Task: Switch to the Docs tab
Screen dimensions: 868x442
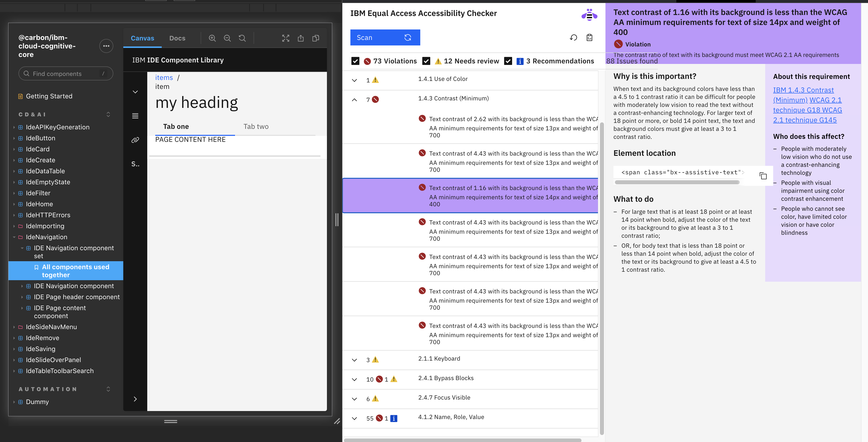Action: (x=177, y=38)
